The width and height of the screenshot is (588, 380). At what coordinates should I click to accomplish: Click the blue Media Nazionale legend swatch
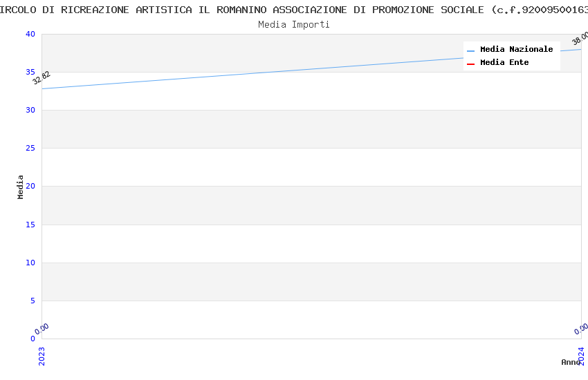[x=470, y=50]
